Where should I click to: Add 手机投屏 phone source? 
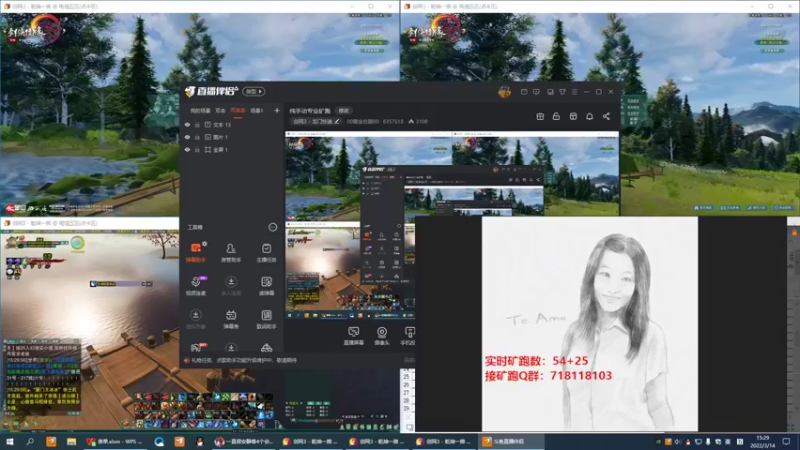[x=408, y=336]
